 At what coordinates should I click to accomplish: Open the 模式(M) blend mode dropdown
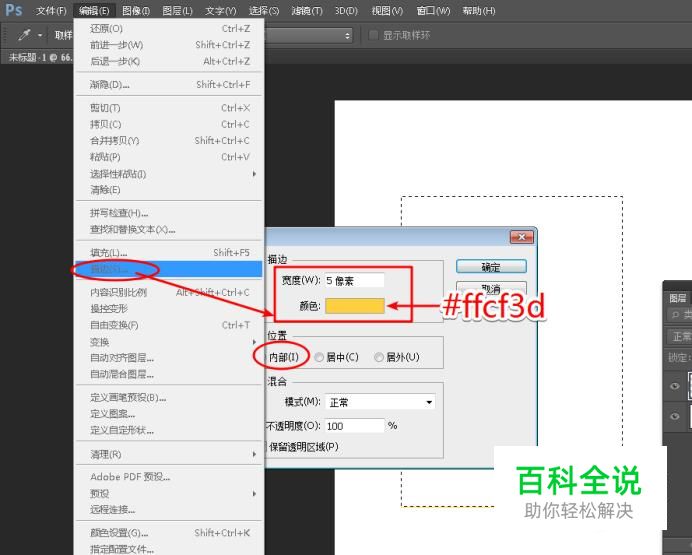pyautogui.click(x=380, y=402)
